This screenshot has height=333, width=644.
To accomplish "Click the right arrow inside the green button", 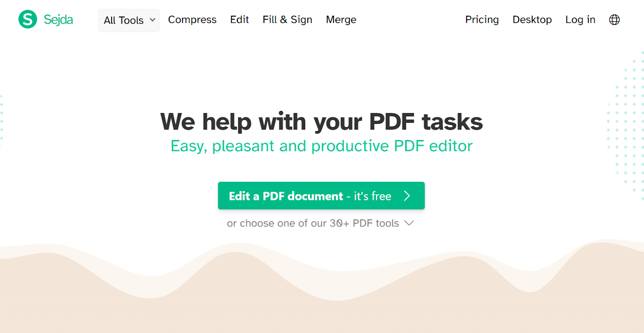I will tap(407, 196).
